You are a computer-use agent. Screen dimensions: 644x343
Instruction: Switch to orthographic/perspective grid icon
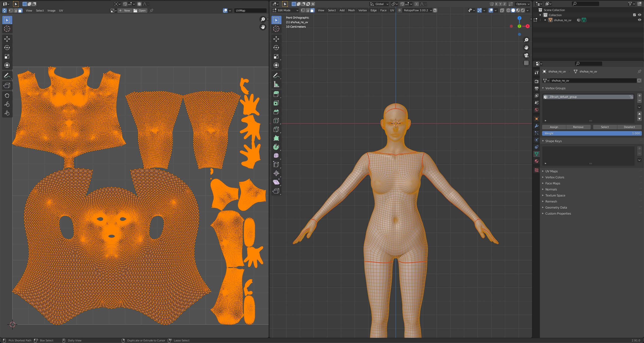(x=526, y=63)
